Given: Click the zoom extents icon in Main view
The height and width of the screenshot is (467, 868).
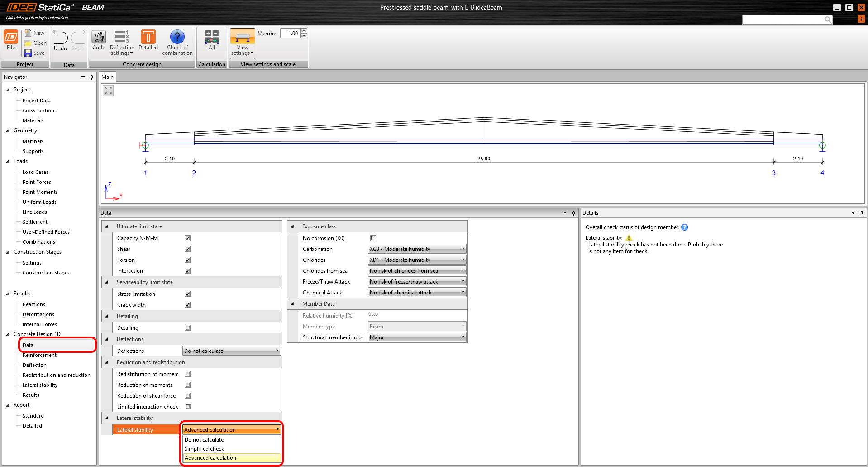Looking at the screenshot, I should tap(108, 91).
